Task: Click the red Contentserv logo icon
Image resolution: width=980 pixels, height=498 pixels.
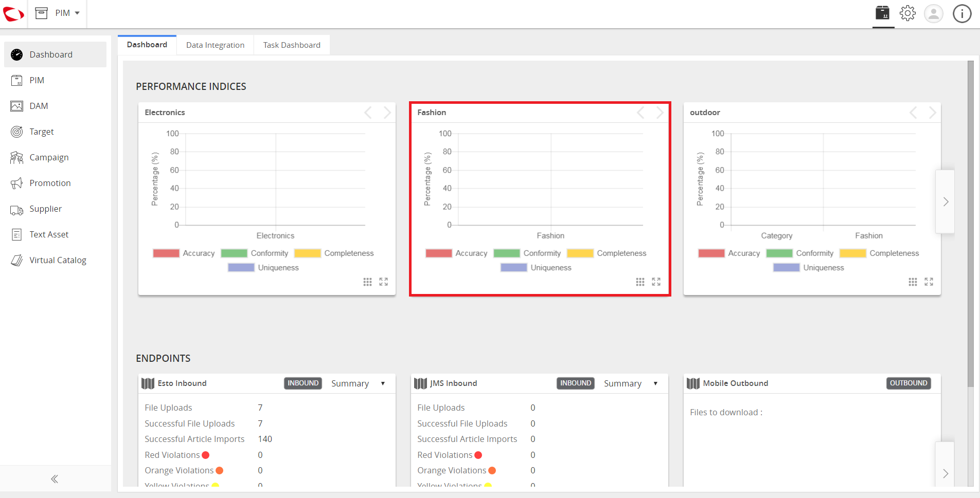Action: click(13, 13)
